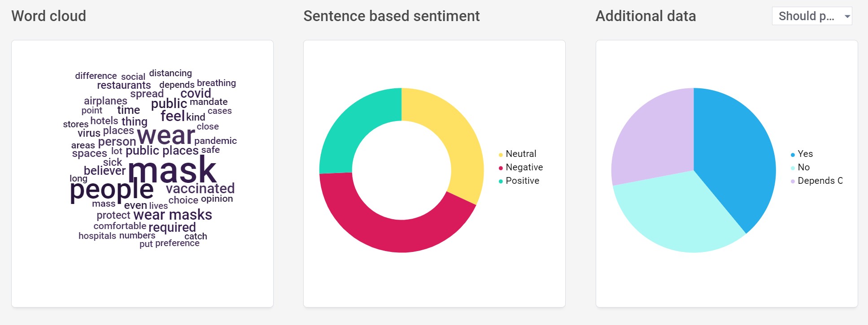
Task: Click the teal Positive legend dot
Action: 501,182
